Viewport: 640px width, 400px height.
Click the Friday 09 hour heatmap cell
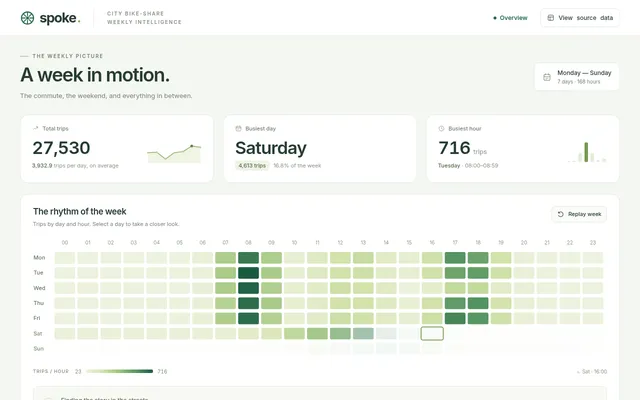click(x=271, y=318)
